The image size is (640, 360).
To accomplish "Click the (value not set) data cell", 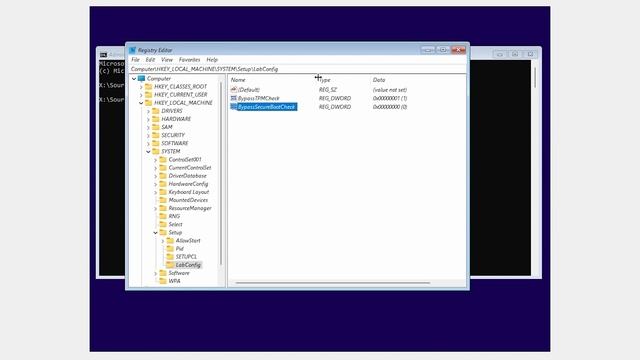I will click(390, 90).
